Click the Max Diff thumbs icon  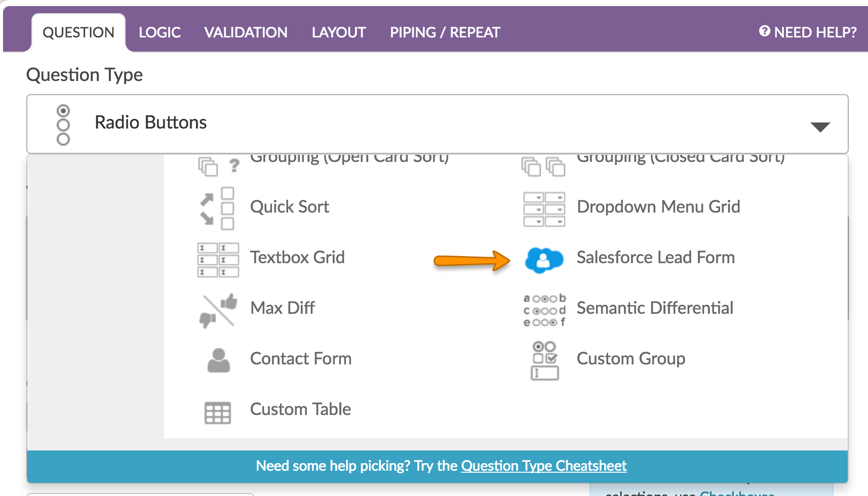pyautogui.click(x=218, y=310)
